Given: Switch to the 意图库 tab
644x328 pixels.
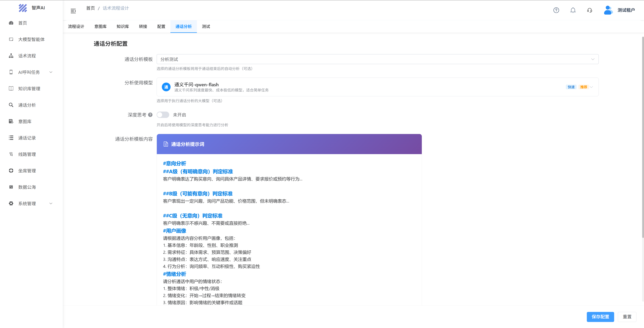Looking at the screenshot, I should click(x=100, y=26).
